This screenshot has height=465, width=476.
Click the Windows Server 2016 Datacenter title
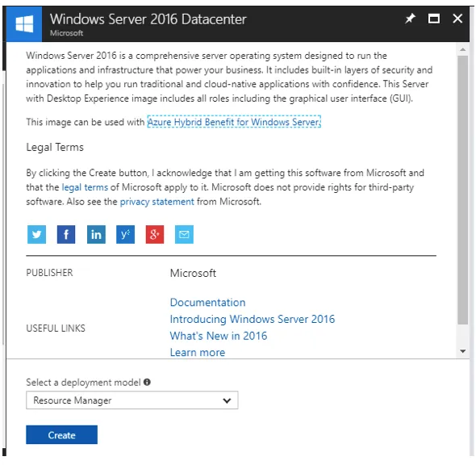(148, 19)
